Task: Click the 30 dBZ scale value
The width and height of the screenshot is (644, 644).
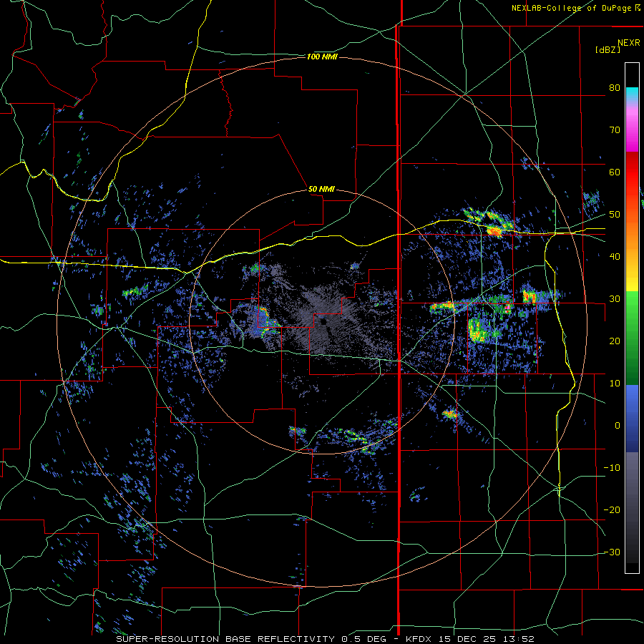Action: click(x=615, y=299)
